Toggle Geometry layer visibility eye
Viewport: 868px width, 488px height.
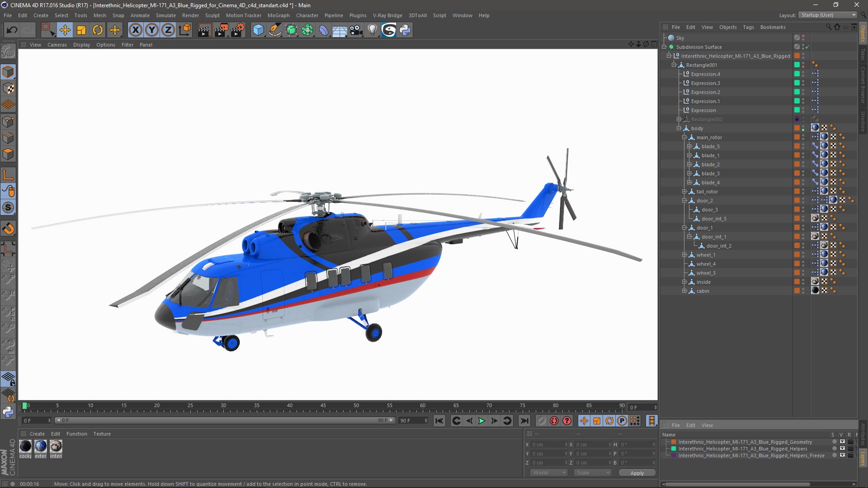click(842, 442)
